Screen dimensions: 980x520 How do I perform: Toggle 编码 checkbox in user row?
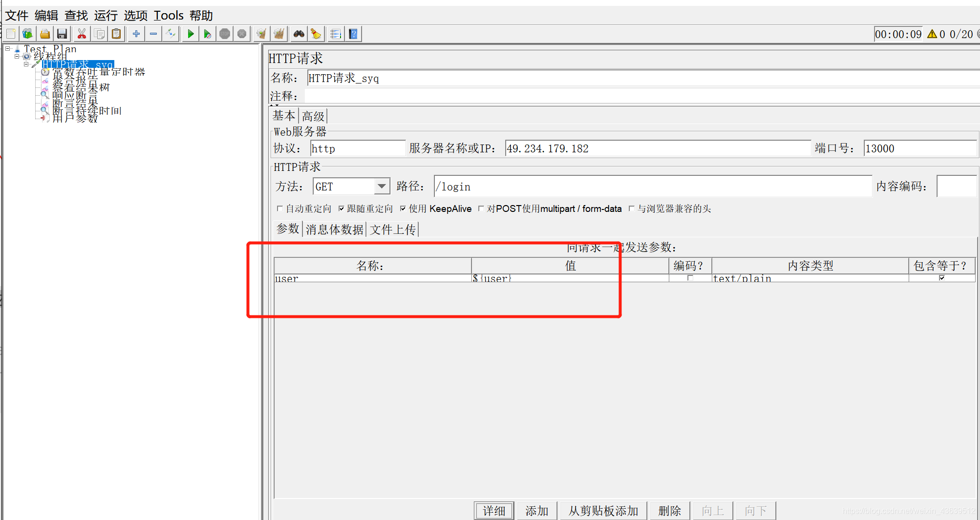click(690, 278)
